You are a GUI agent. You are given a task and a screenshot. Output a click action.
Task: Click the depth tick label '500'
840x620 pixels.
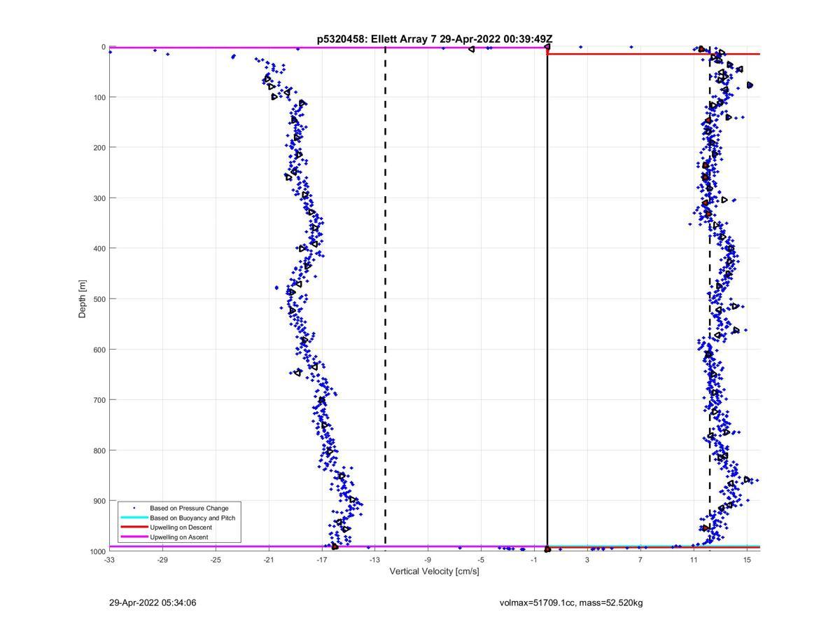[x=99, y=299]
